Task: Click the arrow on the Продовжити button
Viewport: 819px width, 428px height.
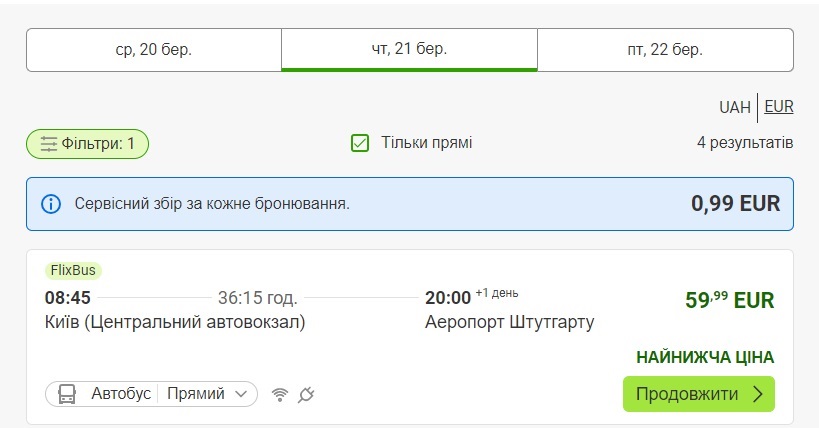Action: coord(758,394)
